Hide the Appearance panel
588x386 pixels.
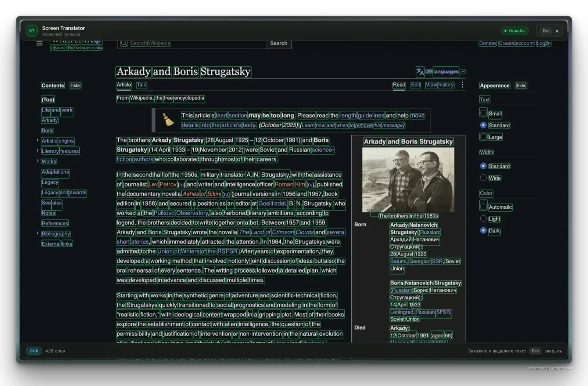521,85
